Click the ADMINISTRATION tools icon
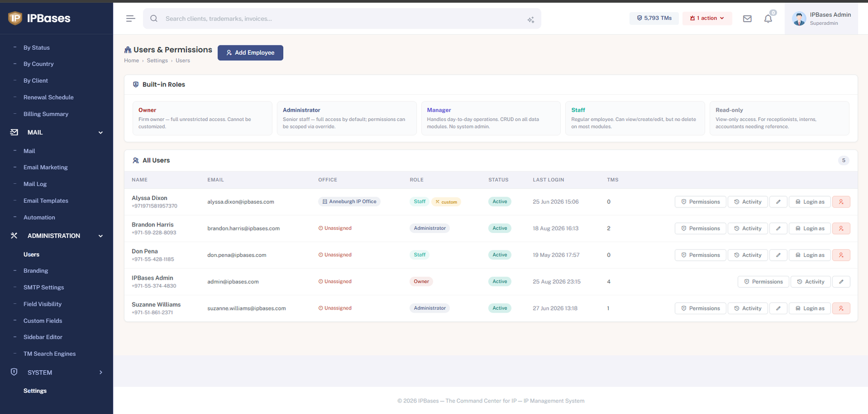The image size is (868, 414). coord(14,236)
